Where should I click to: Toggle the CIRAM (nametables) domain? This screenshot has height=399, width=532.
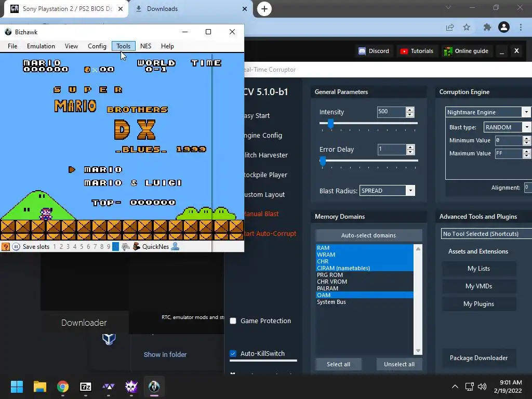click(x=364, y=268)
